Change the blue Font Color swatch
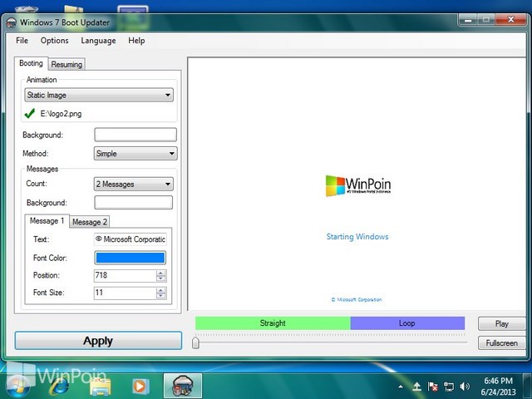The width and height of the screenshot is (532, 399). click(131, 258)
